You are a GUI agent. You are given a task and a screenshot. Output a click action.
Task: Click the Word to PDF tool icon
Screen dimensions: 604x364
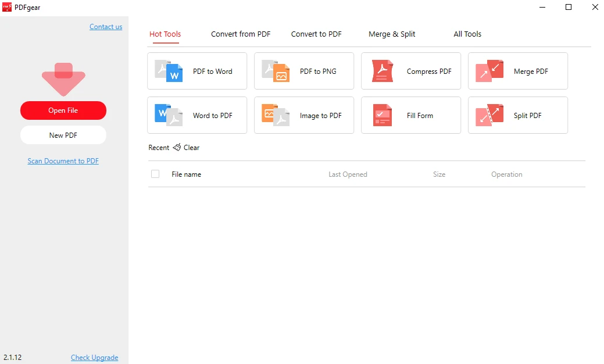[x=169, y=115]
